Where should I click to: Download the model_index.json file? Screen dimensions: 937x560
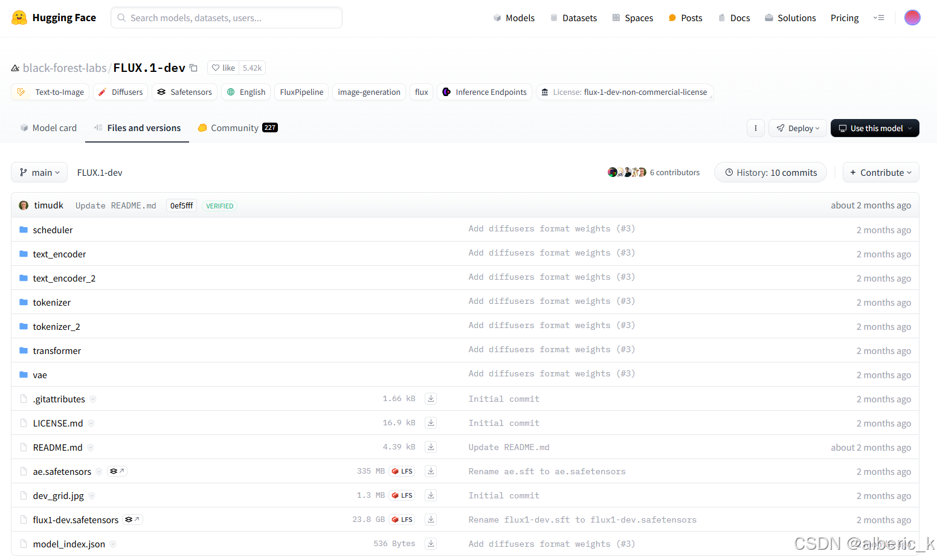pyautogui.click(x=431, y=544)
